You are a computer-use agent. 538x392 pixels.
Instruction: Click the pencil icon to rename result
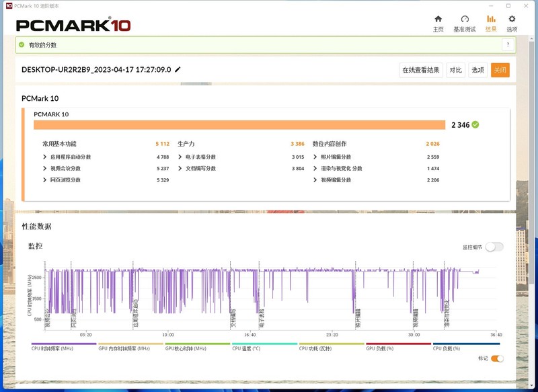[x=178, y=69]
